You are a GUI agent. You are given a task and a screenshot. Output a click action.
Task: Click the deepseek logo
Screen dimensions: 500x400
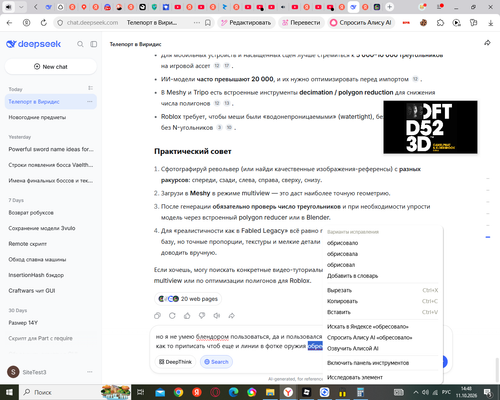(34, 44)
